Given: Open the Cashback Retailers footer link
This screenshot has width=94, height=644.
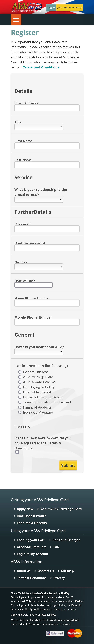Looking at the screenshot, I should click(x=31, y=547).
